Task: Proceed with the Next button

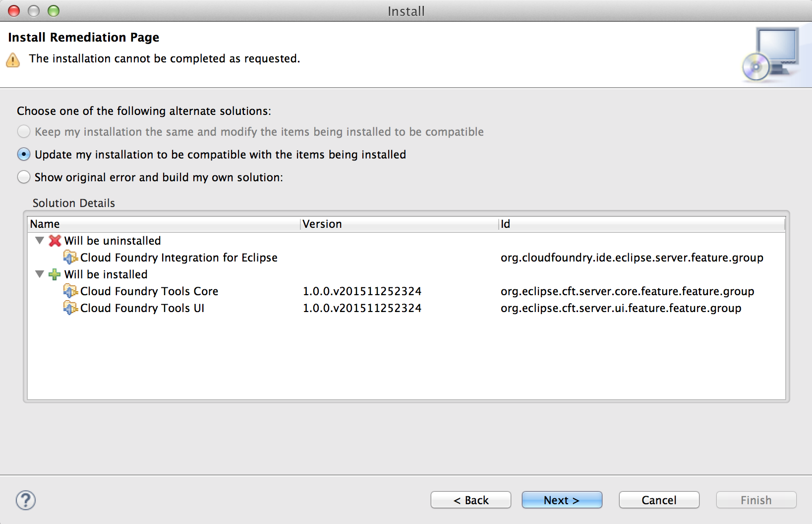Action: 562,500
